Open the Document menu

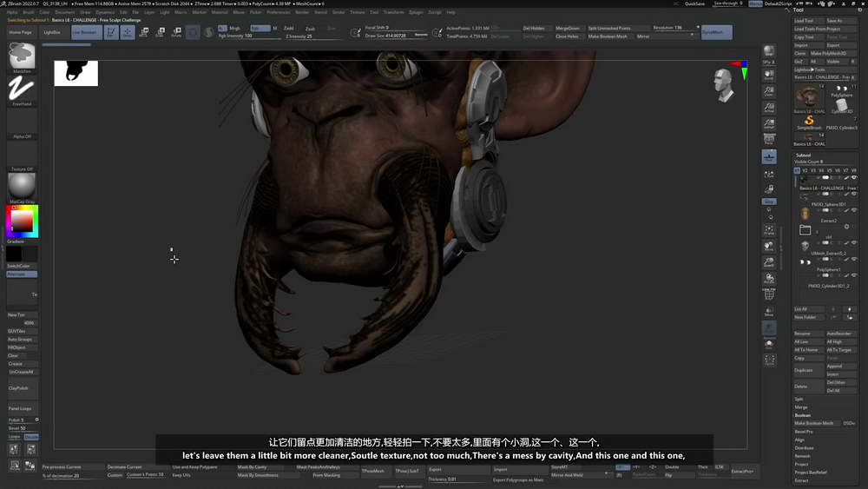click(x=64, y=11)
